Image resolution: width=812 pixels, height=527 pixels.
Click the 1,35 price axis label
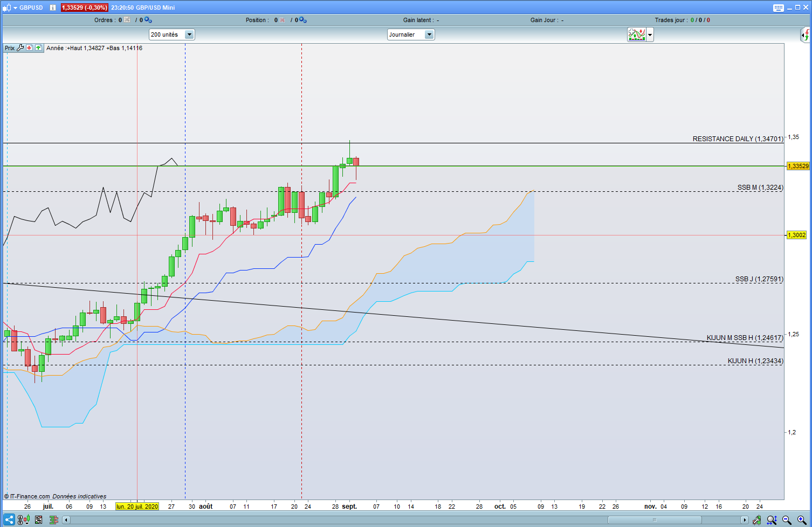coord(794,137)
